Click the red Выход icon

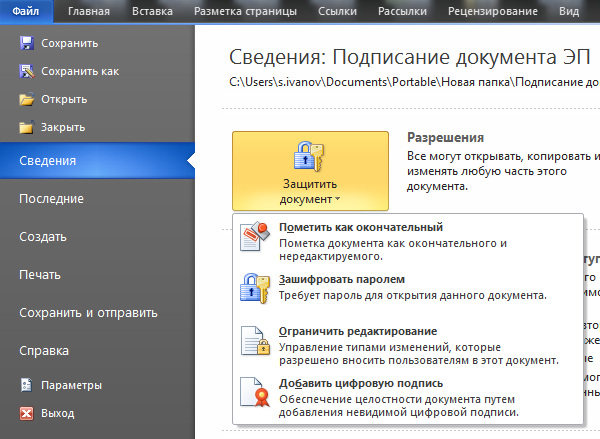[x=26, y=413]
